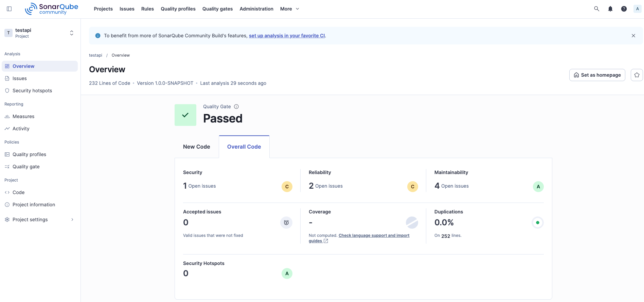Viewport: 644px width, 302px height.
Task: Expand the More menu in top navigation
Action: coord(290,9)
